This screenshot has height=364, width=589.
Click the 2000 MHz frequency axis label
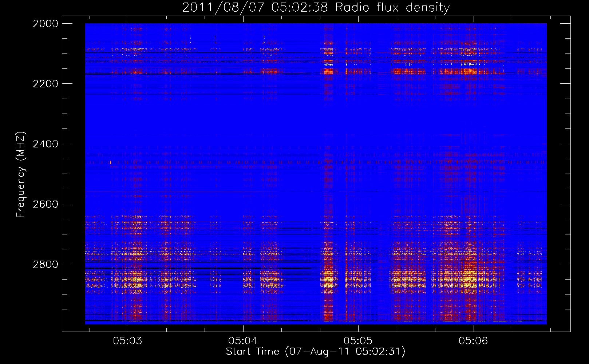pyautogui.click(x=46, y=24)
